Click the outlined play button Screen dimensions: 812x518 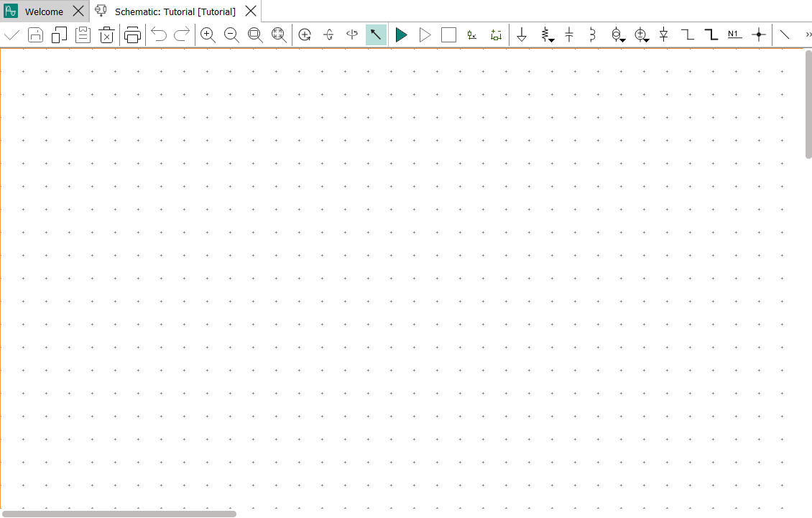tap(425, 35)
